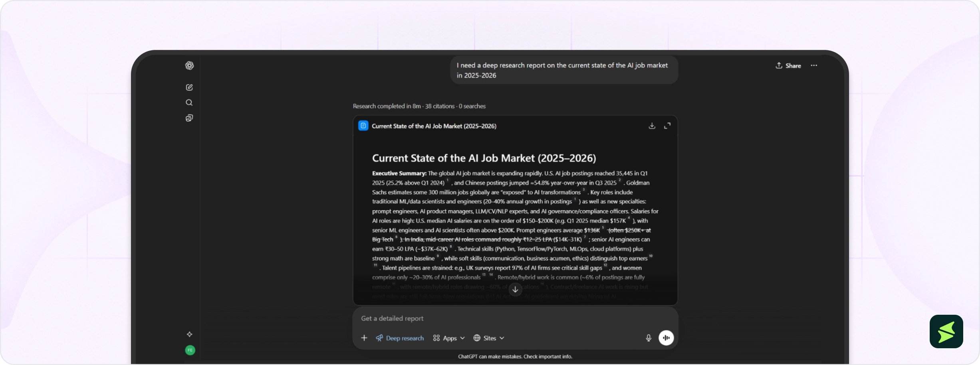Screen dimensions: 980x365
Task: Click the plus attach icon in composer
Action: click(364, 338)
